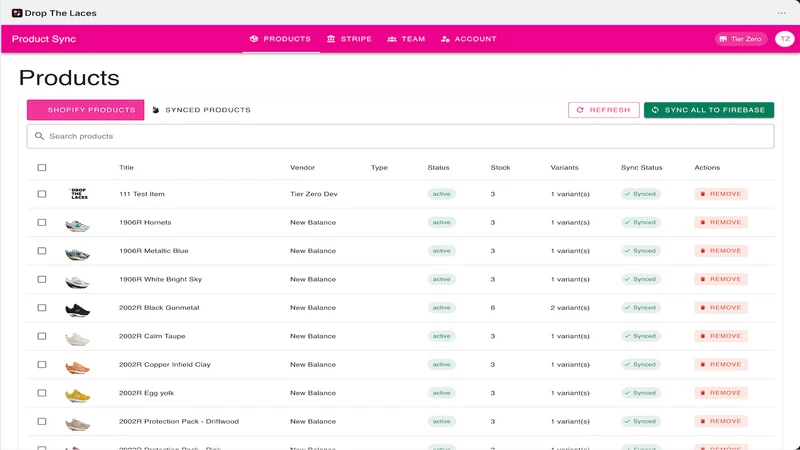Click the '2002R Copper Infield Clay' title
The image size is (800, 450).
pos(165,364)
